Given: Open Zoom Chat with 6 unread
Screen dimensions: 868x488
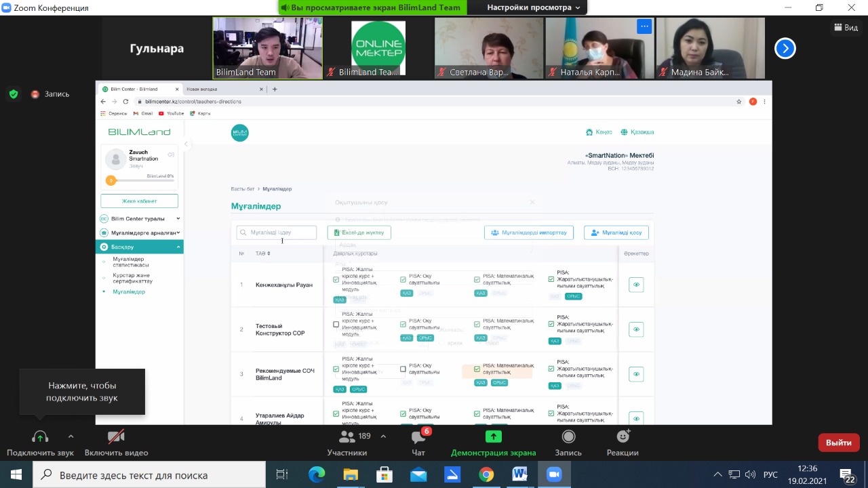Looking at the screenshot, I should coord(418,437).
